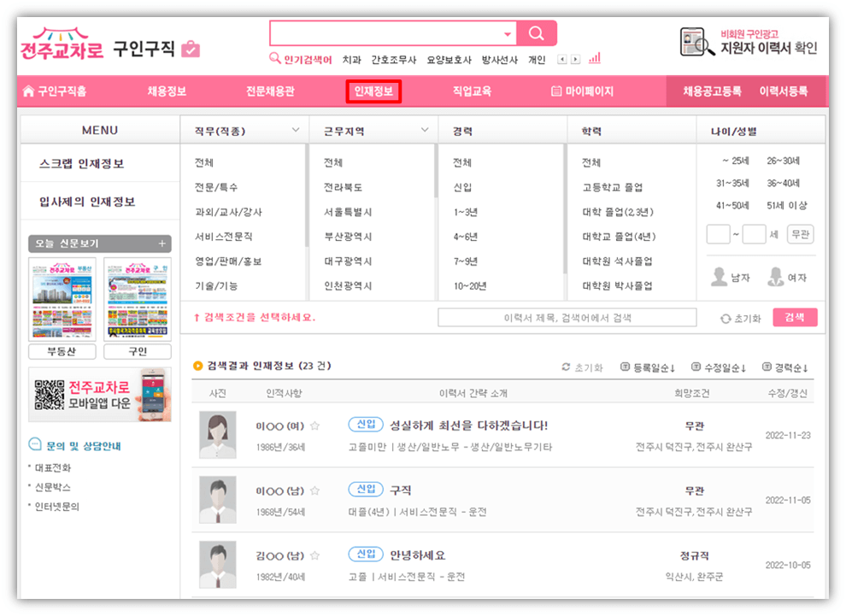846x616 pixels.
Task: Click the resume title keyword search field
Action: click(567, 318)
